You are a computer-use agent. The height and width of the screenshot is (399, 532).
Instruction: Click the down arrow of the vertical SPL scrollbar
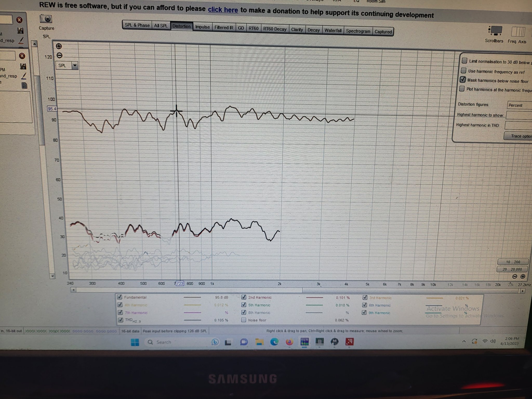(52, 276)
